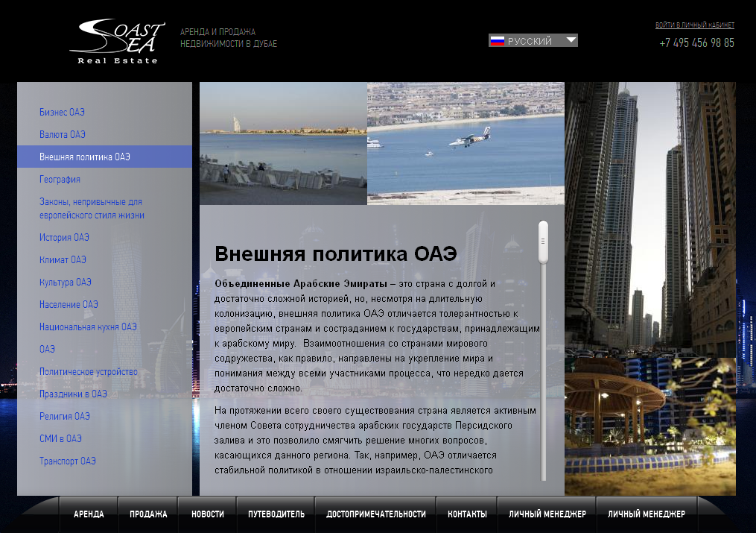Open the Национальная кухня ОАЭ link
756x533 pixels.
click(88, 327)
